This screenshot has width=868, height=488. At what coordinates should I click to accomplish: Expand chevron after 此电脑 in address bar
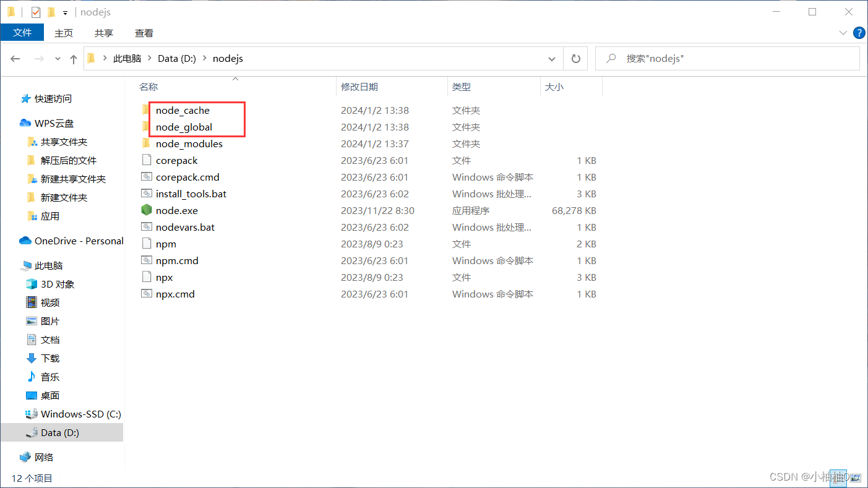[x=150, y=59]
